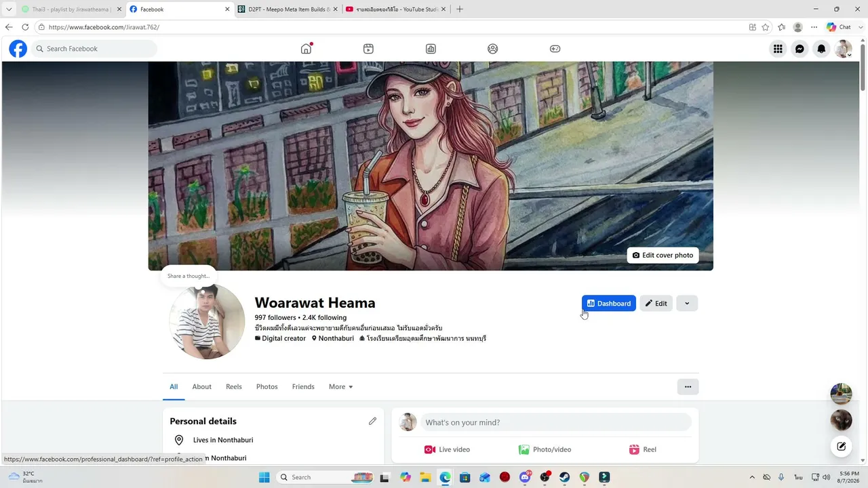Switch to the YouTube Studio browser tab

pos(395,9)
